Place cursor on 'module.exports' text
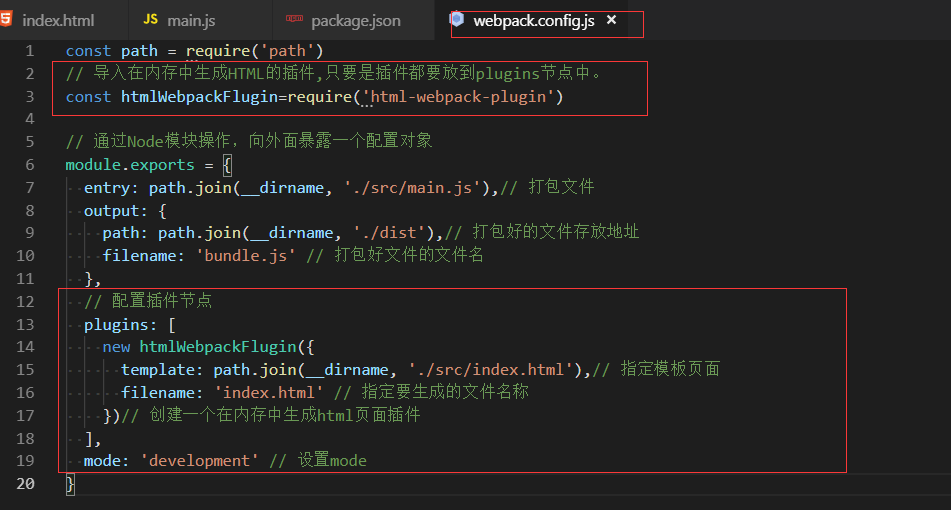Screen dimensions: 951x510 [130, 165]
